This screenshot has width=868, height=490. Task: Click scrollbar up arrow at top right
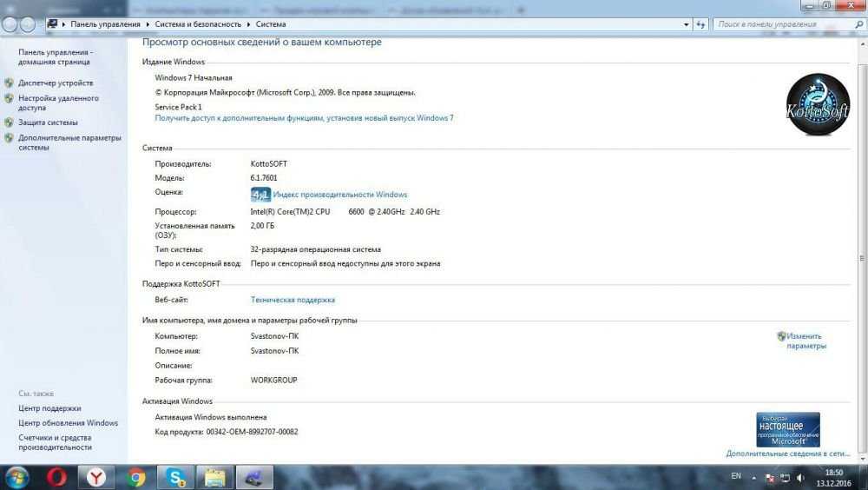pyautogui.click(x=862, y=43)
